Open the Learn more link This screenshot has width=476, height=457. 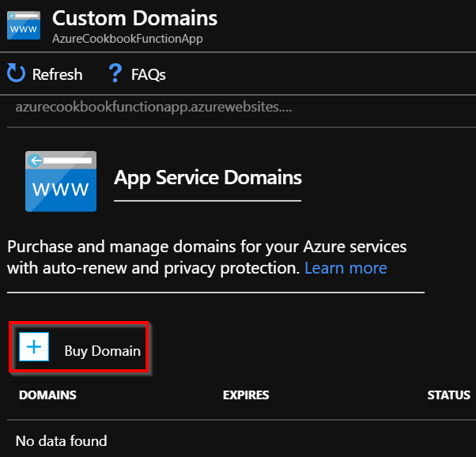pos(346,268)
